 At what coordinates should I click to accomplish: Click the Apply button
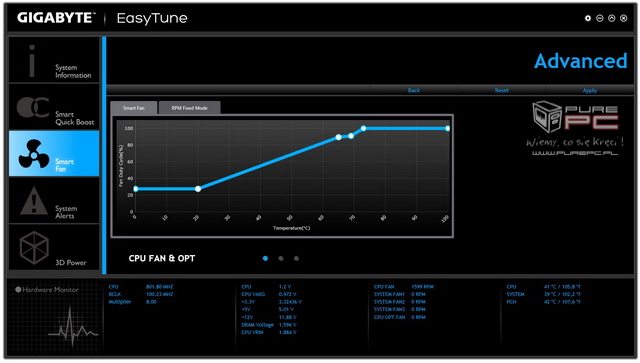[590, 90]
